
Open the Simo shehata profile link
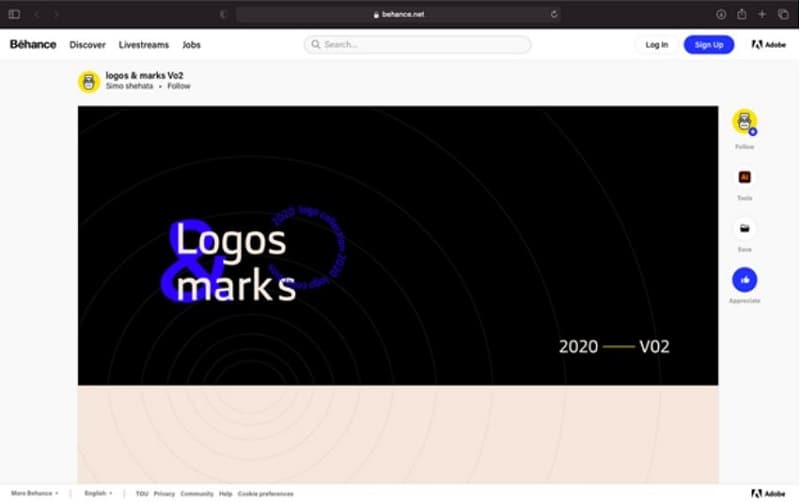[x=129, y=86]
